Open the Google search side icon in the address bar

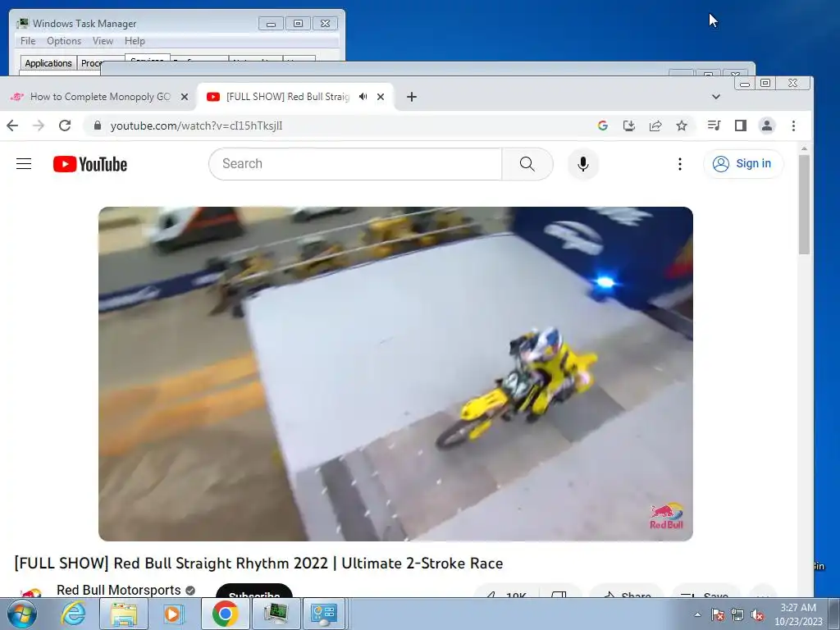(x=603, y=126)
